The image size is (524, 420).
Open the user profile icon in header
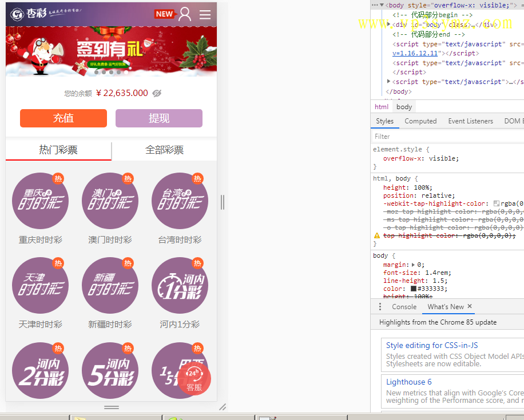[x=185, y=14]
